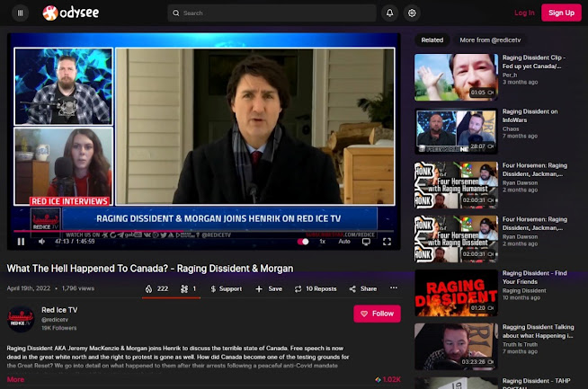This screenshot has width=588, height=389.
Task: Click into the Search field
Action: coord(272,13)
